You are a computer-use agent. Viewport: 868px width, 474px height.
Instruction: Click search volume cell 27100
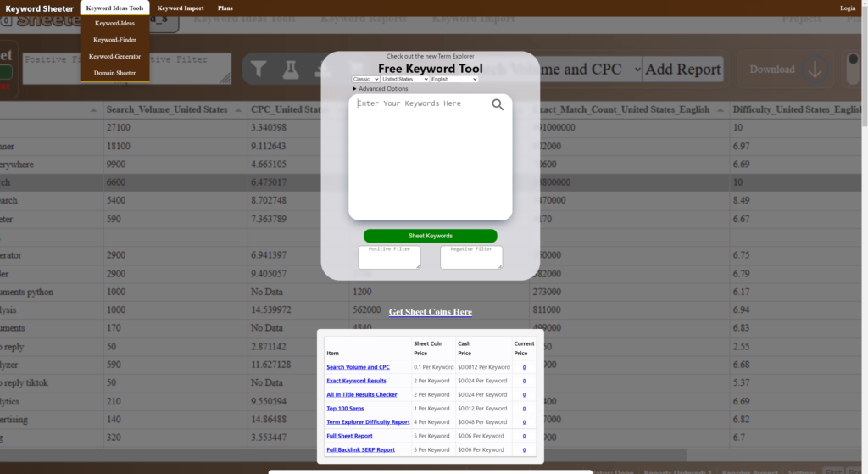point(119,127)
